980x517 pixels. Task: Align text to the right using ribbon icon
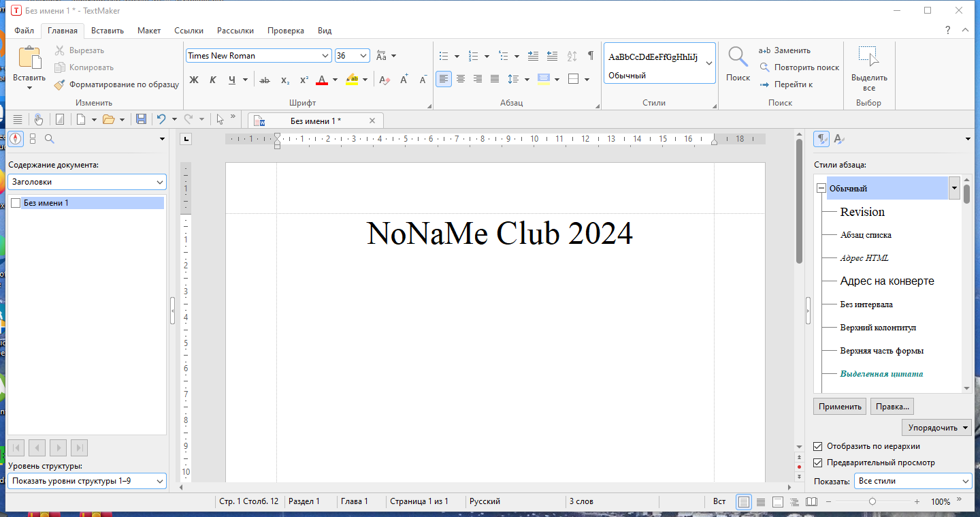[477, 78]
